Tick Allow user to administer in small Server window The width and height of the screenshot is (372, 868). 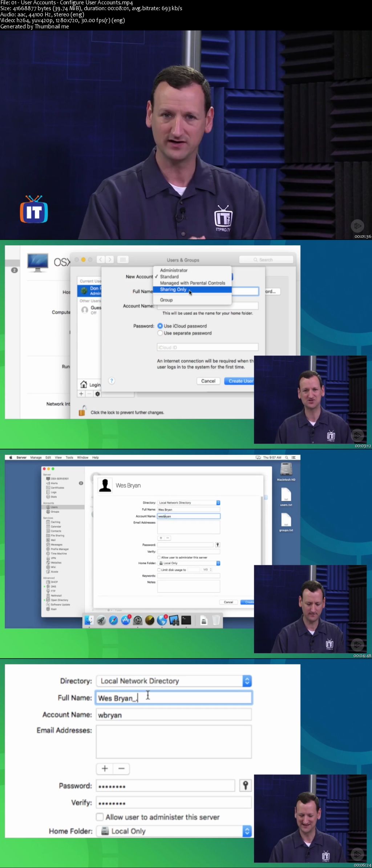pos(159,557)
